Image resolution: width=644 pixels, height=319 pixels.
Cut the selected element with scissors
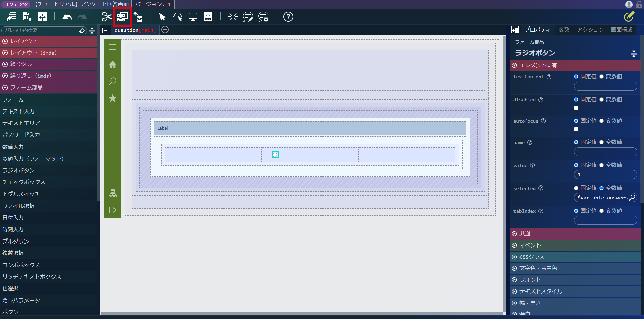click(107, 17)
